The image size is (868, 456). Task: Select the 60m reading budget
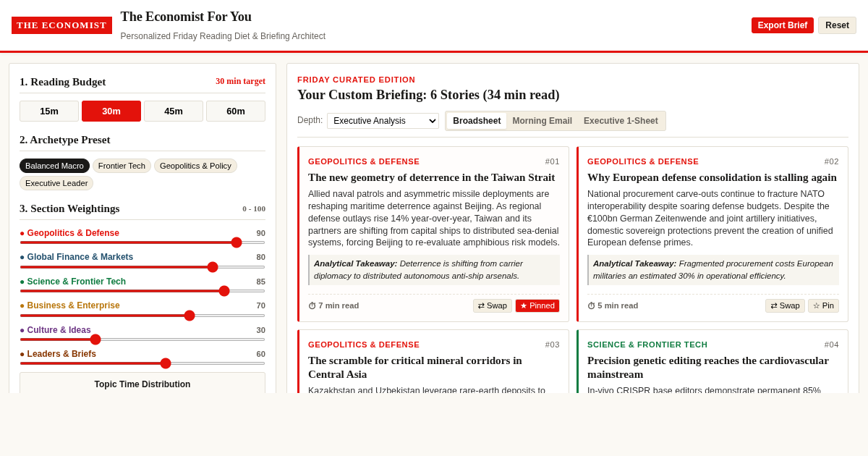pos(236,111)
